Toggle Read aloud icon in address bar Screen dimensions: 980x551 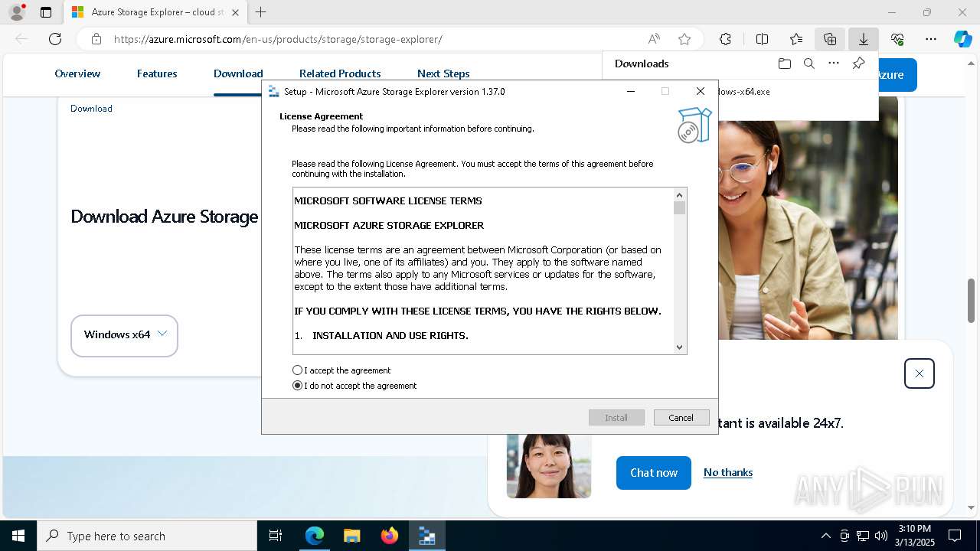pos(654,39)
